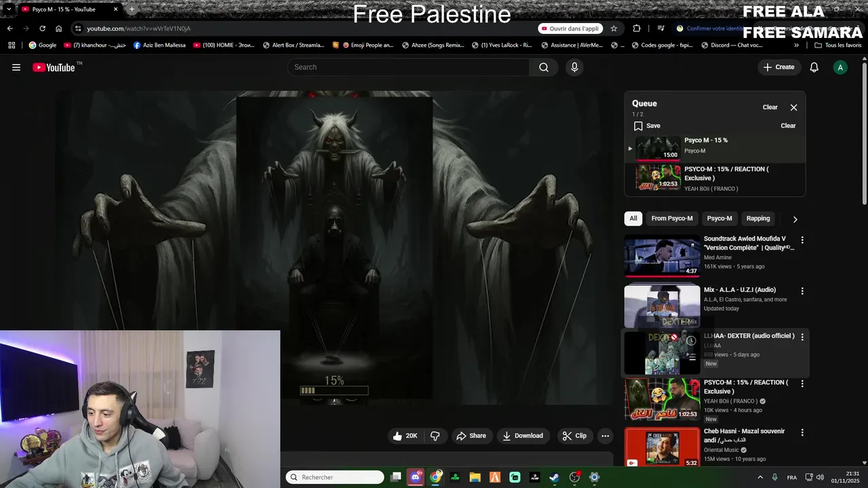
Task: Go back in browser history
Action: pos(9,28)
